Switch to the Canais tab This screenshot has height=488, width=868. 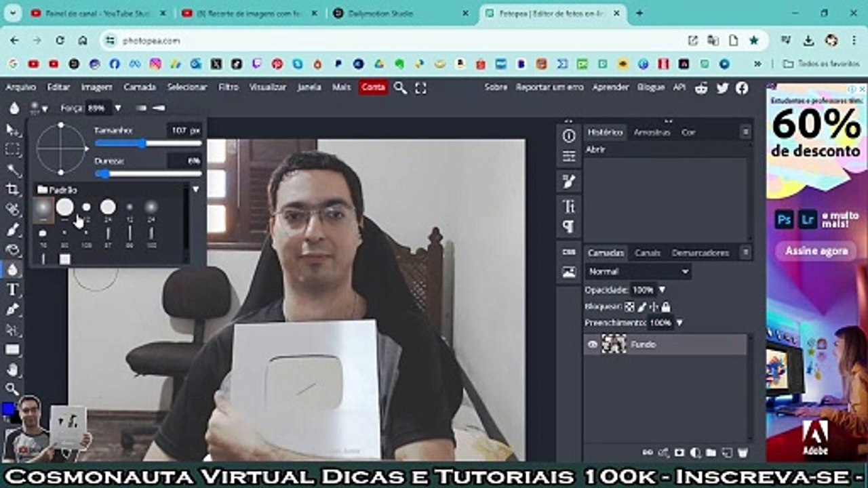pos(648,253)
